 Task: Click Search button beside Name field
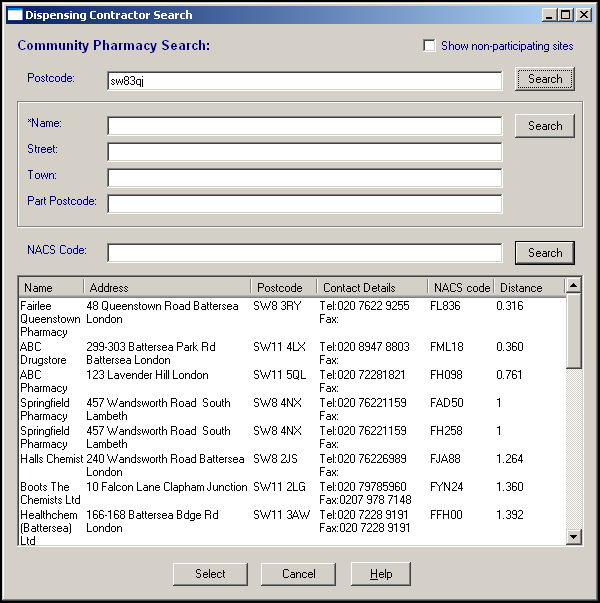545,126
